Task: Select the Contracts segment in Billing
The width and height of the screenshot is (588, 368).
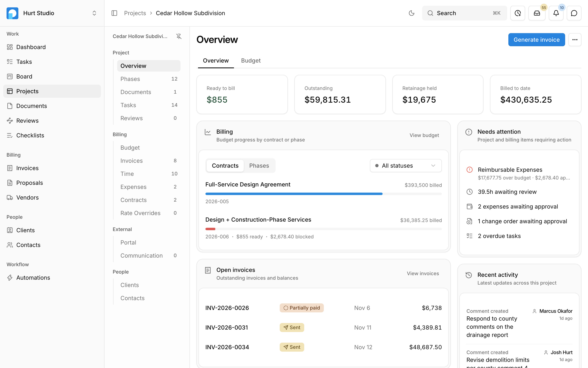Action: (x=225, y=166)
